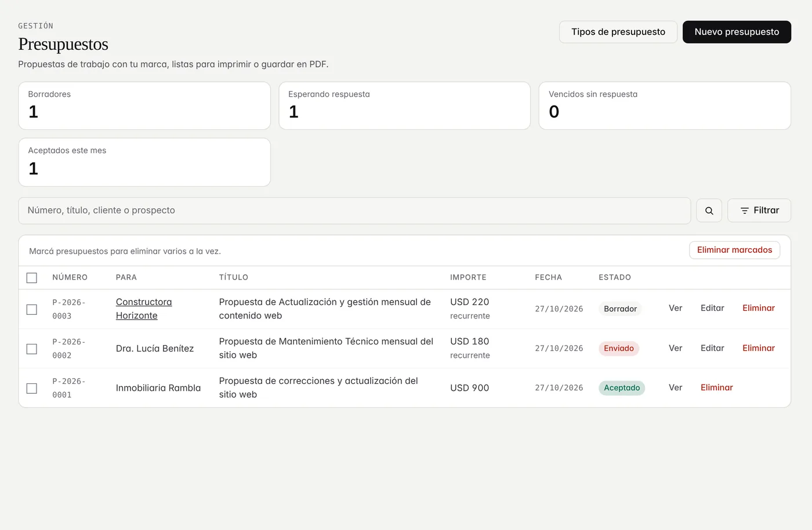Click the amount USD 900
Image resolution: width=812 pixels, height=530 pixels.
pyautogui.click(x=470, y=388)
